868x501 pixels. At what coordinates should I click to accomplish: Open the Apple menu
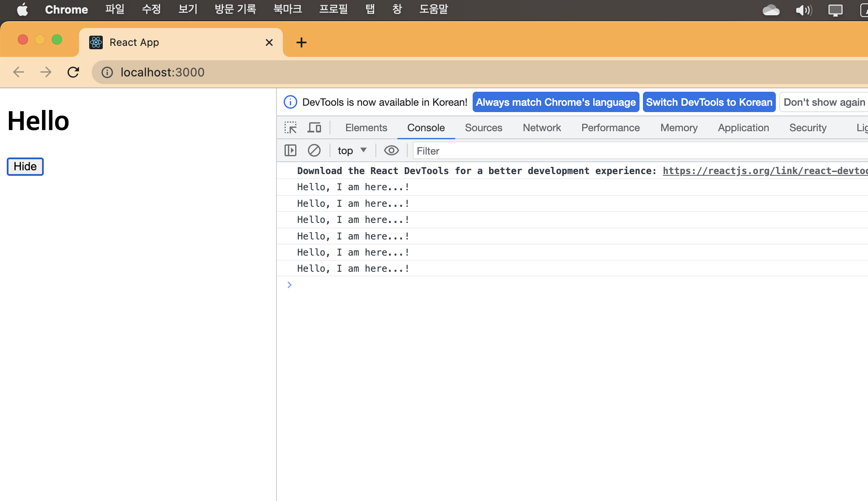(22, 9)
